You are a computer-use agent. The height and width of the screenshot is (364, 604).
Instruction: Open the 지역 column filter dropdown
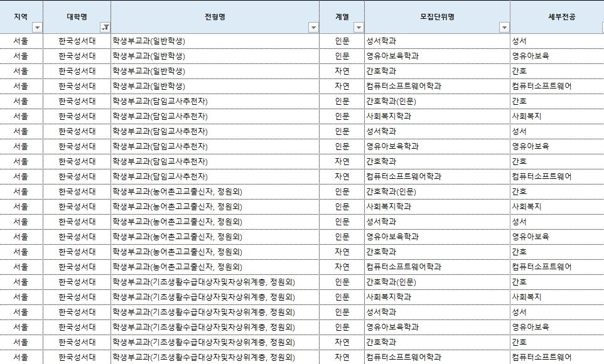38,28
